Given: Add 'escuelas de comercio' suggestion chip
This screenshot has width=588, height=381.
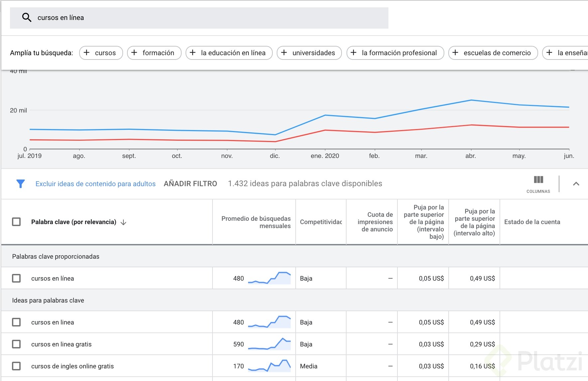Looking at the screenshot, I should tap(493, 53).
